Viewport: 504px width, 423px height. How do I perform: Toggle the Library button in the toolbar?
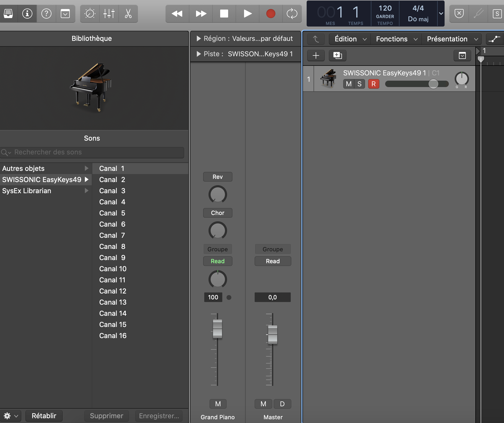(x=8, y=14)
